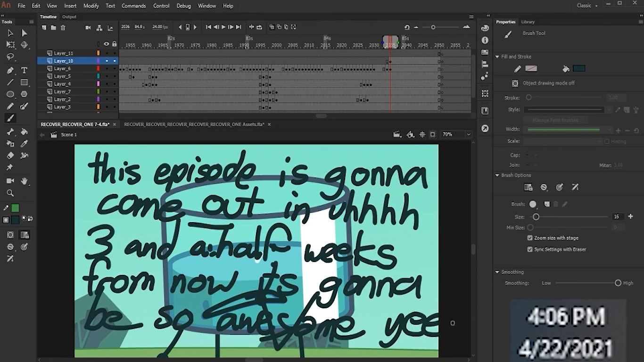Toggle clip content outside the stage
Image resolution: width=644 pixels, height=362 pixels.
tap(433, 135)
